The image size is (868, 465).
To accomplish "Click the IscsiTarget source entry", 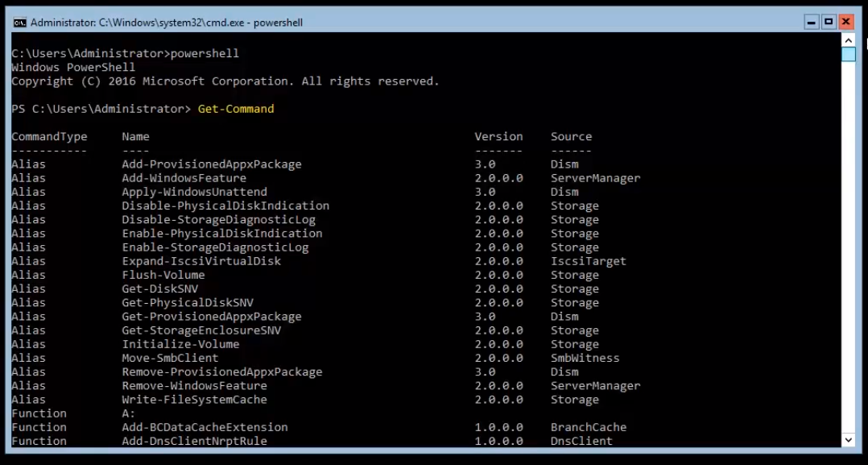I will tap(588, 261).
